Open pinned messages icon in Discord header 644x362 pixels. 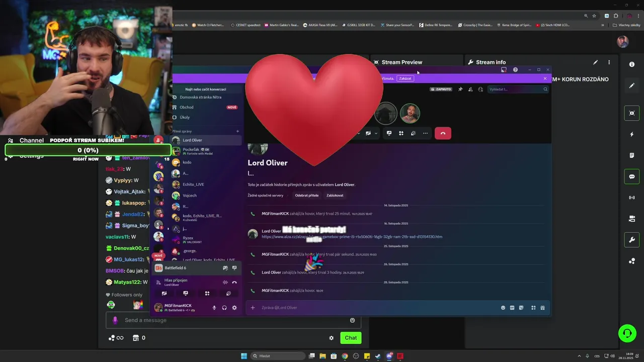click(x=460, y=89)
